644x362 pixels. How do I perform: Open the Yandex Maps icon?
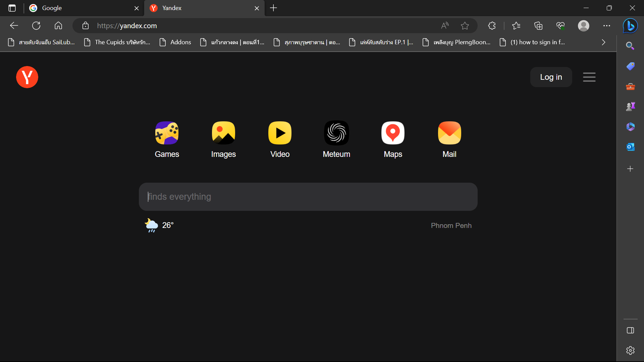(x=393, y=133)
